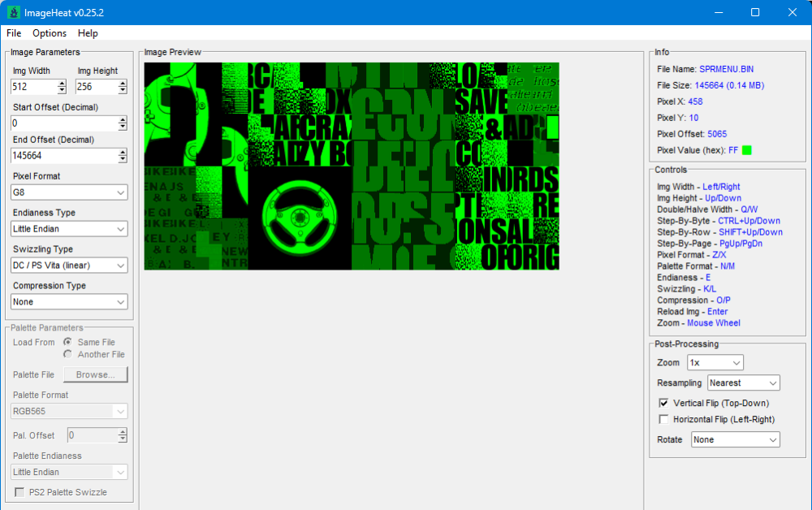Click the Reload Img Enter shortcut text
This screenshot has width=812, height=510.
(x=717, y=312)
